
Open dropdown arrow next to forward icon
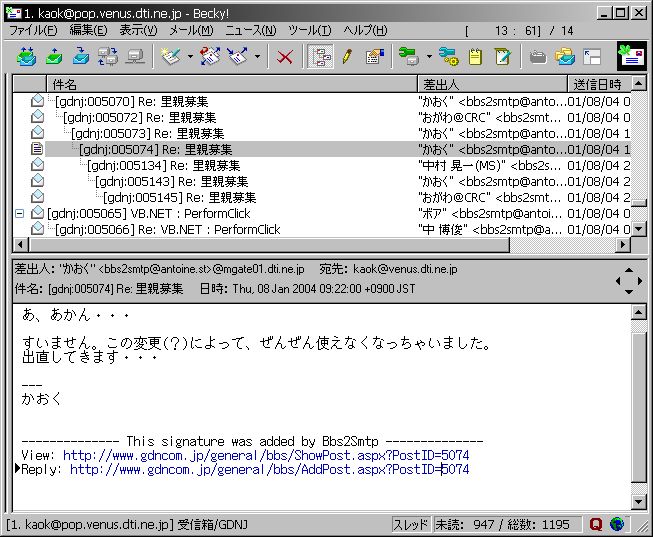pos(257,57)
